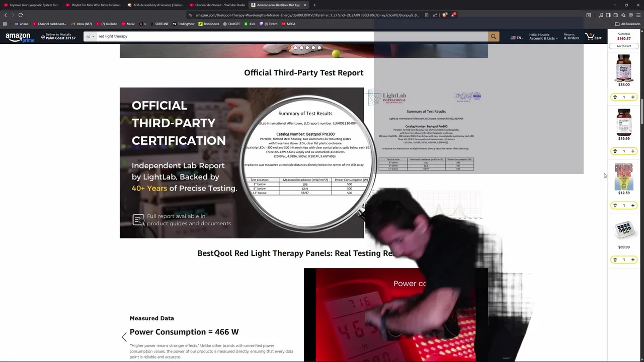Open the Leo AI sparkle toolbar icon
The image size is (644, 362).
[x=623, y=15]
